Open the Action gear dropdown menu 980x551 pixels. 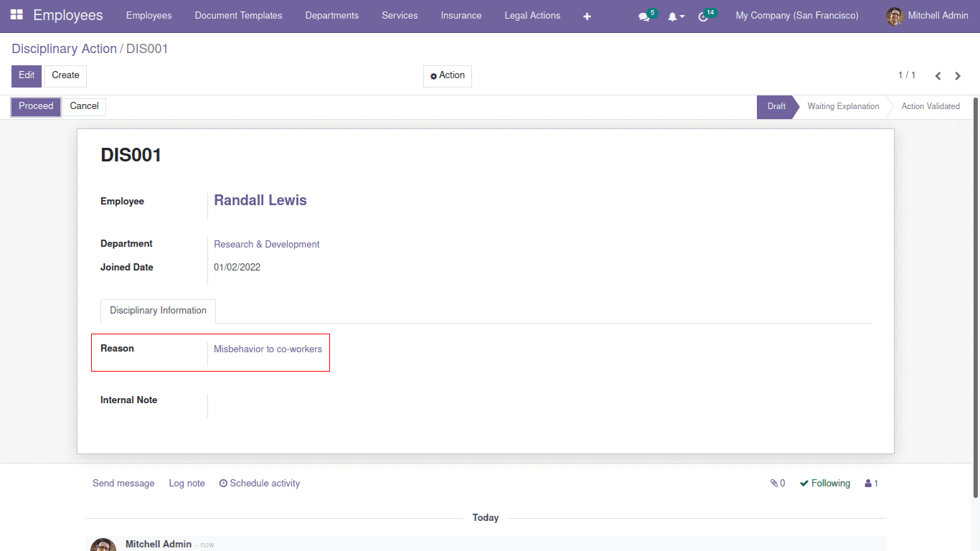tap(447, 75)
